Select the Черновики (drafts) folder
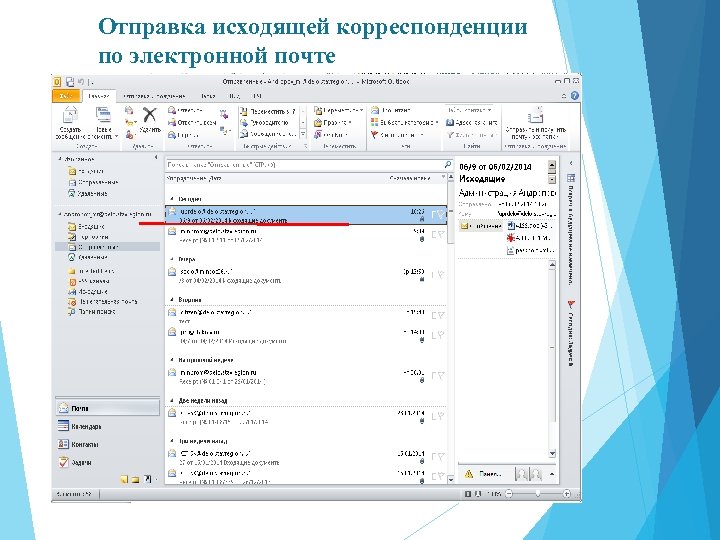Screen dimensions: 720x540 coord(89,237)
